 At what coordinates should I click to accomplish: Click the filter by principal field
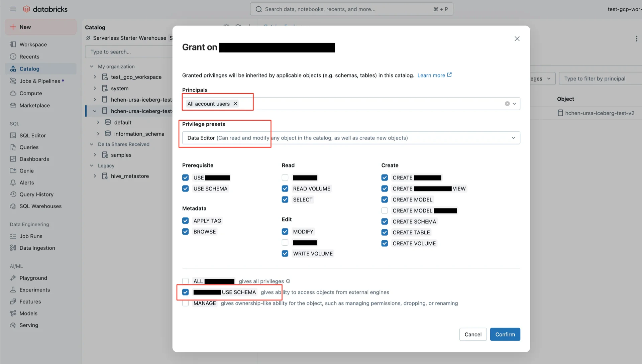pyautogui.click(x=601, y=79)
